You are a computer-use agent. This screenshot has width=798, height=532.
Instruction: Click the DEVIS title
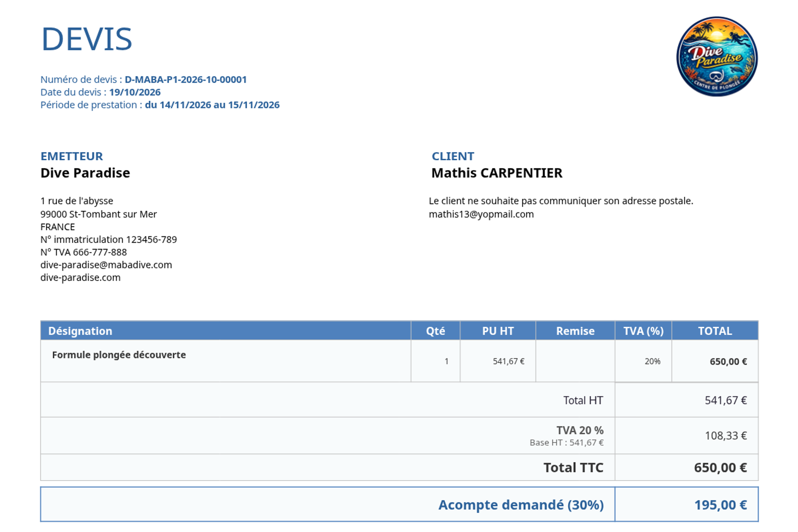(86, 39)
